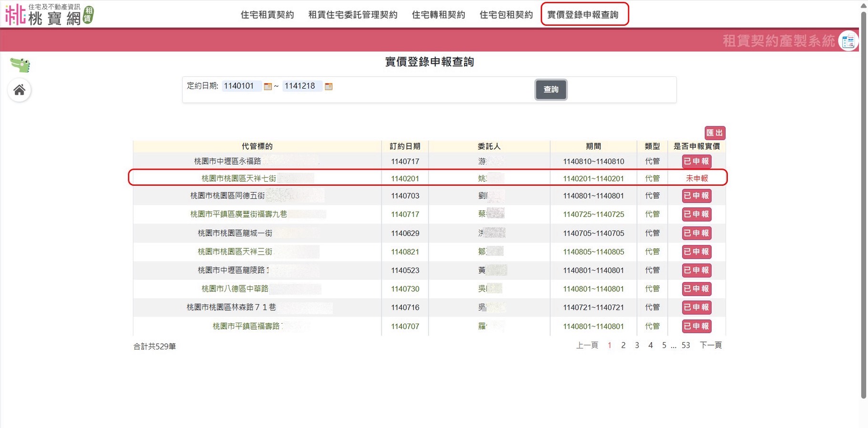
Task: Select the 住宅包租契約 menu item
Action: tap(506, 15)
